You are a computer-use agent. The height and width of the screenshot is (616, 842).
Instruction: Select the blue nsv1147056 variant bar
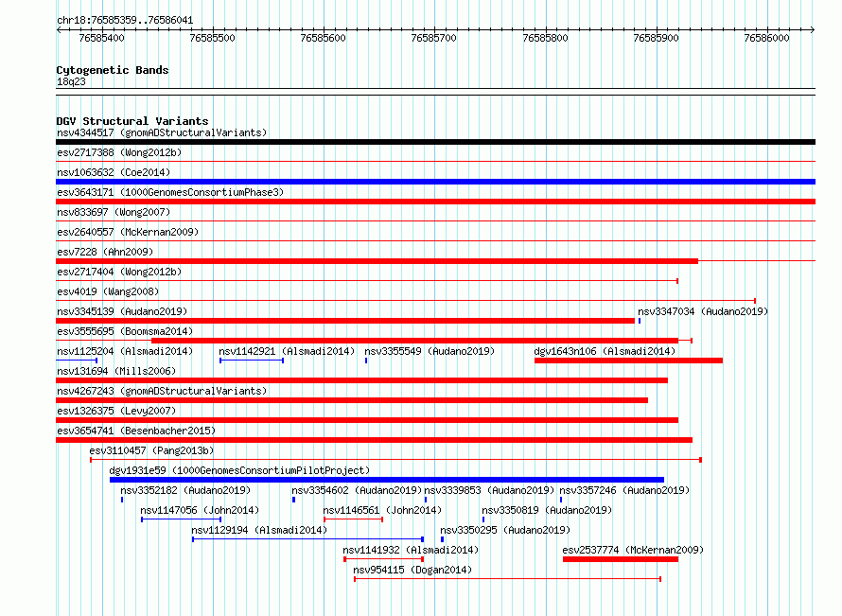(182, 519)
